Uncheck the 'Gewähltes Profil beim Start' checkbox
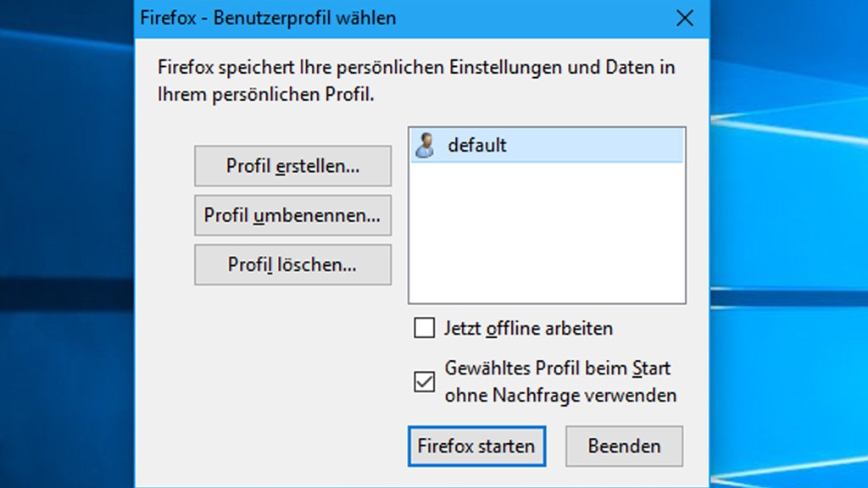Viewport: 868px width, 488px height. click(x=424, y=382)
